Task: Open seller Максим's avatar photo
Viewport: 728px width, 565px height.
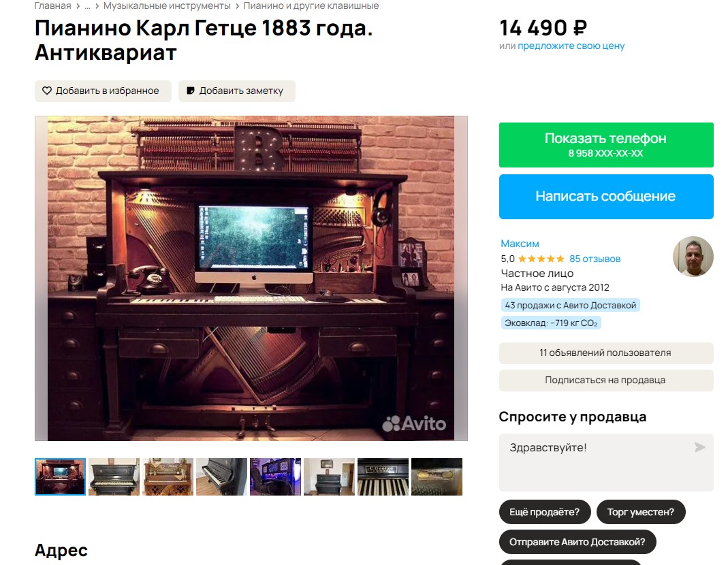Action: click(x=693, y=256)
